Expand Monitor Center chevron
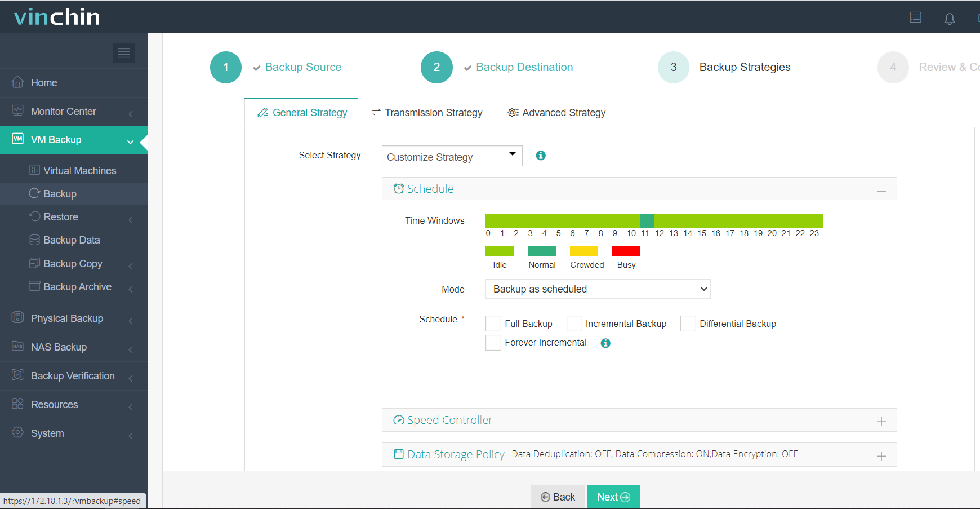The width and height of the screenshot is (980, 509). [x=131, y=114]
